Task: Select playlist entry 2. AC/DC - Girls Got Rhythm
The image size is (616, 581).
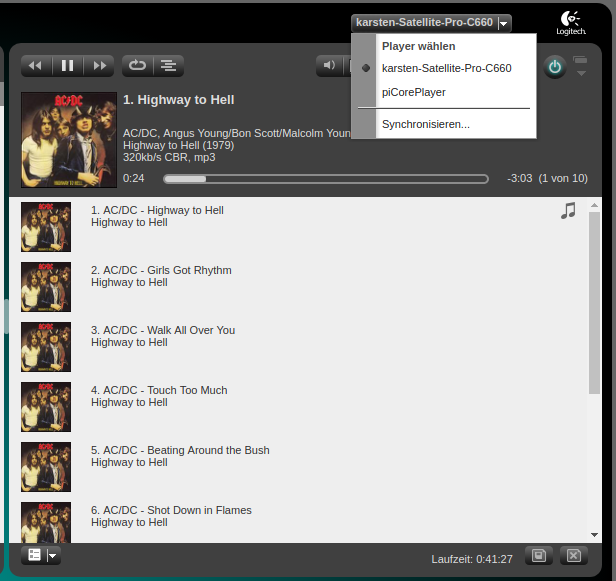Action: (161, 271)
